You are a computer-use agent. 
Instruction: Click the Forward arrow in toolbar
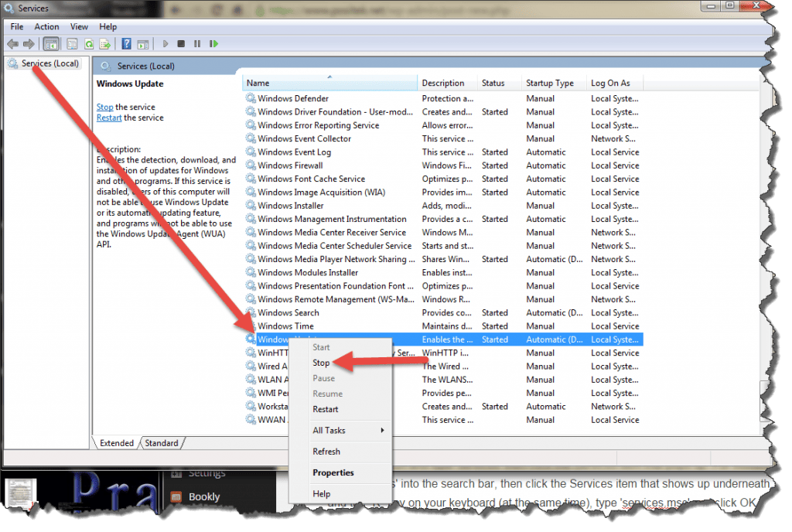coord(29,44)
